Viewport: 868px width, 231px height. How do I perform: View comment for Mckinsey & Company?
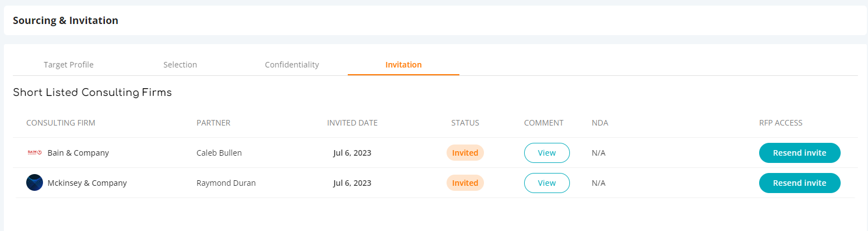coord(547,183)
